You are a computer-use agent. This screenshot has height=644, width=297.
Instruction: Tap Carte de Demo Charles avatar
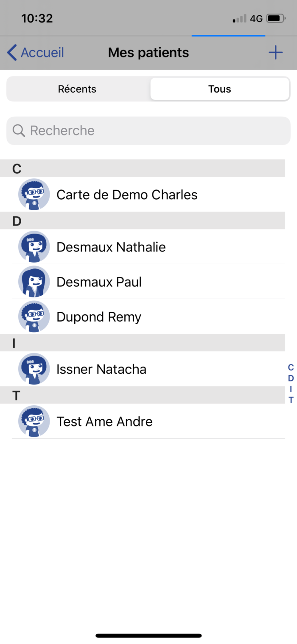(34, 195)
